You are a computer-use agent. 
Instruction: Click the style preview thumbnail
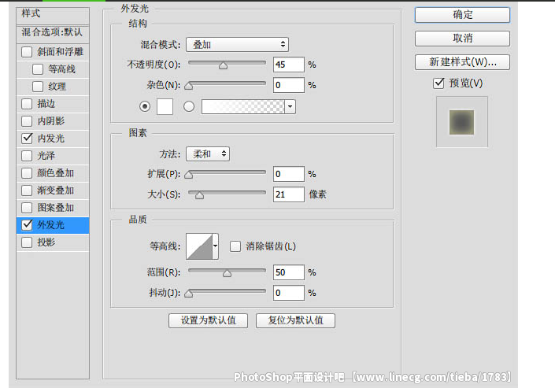462,121
